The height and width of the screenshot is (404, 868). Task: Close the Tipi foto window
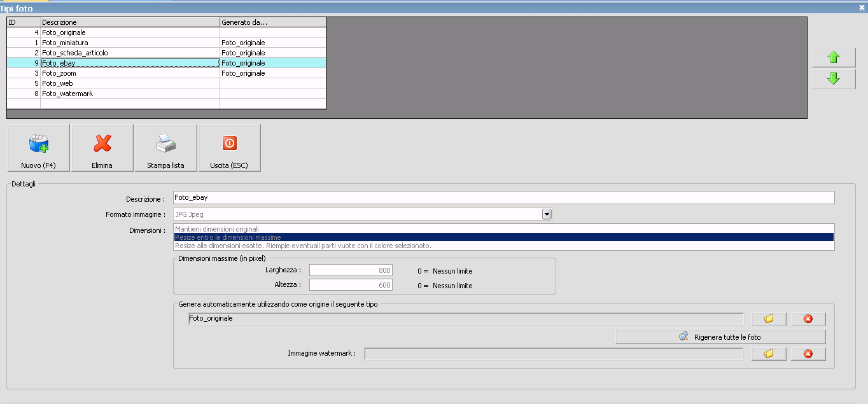click(x=861, y=8)
